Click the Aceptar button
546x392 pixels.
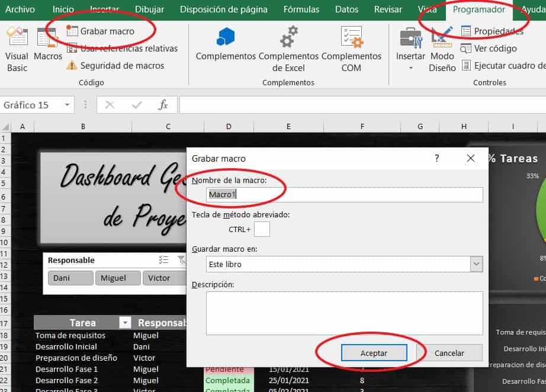[x=374, y=353]
